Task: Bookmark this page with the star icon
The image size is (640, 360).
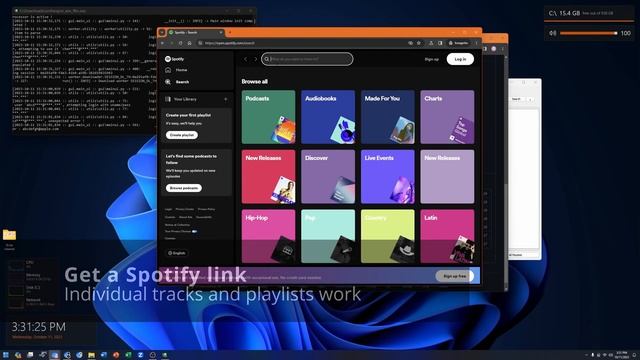Action: tap(418, 43)
